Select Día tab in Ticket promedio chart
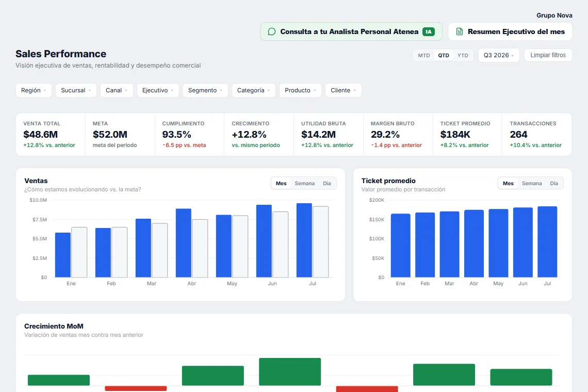588x392 pixels. pyautogui.click(x=554, y=184)
